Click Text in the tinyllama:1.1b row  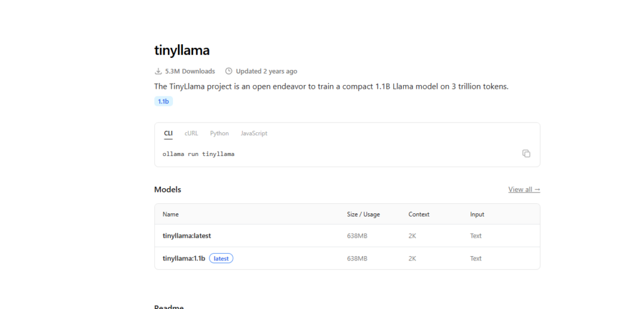[476, 259]
